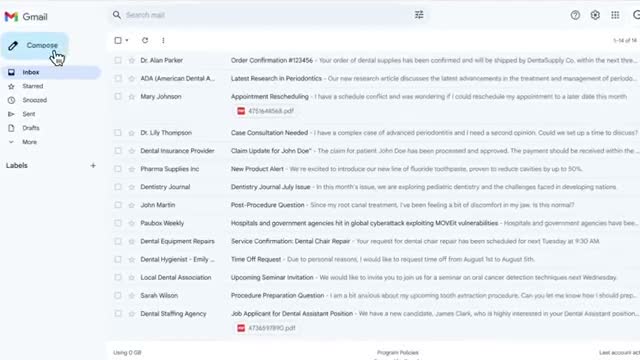Select the Dentistry Journal email checkbox
Image resolution: width=640 pixels, height=360 pixels.
(x=118, y=187)
